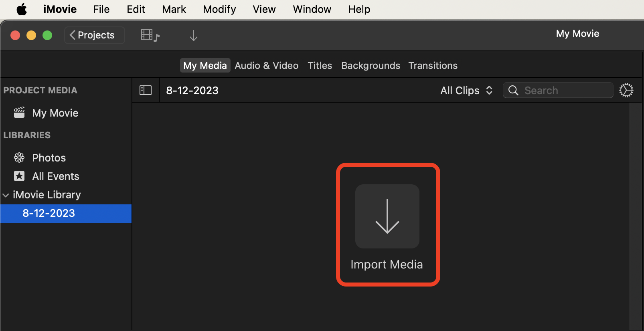Viewport: 644px width, 331px height.
Task: Click the LIBRARIES section header
Action: pos(27,135)
